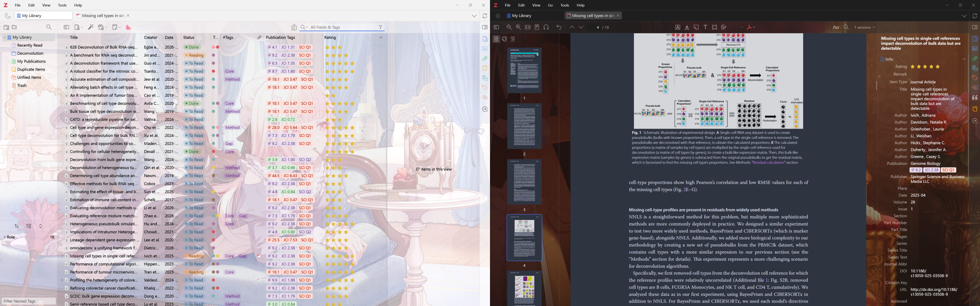This screenshot has width=980, height=306.
Task: Open the File menu in the library window
Action: (18, 5)
